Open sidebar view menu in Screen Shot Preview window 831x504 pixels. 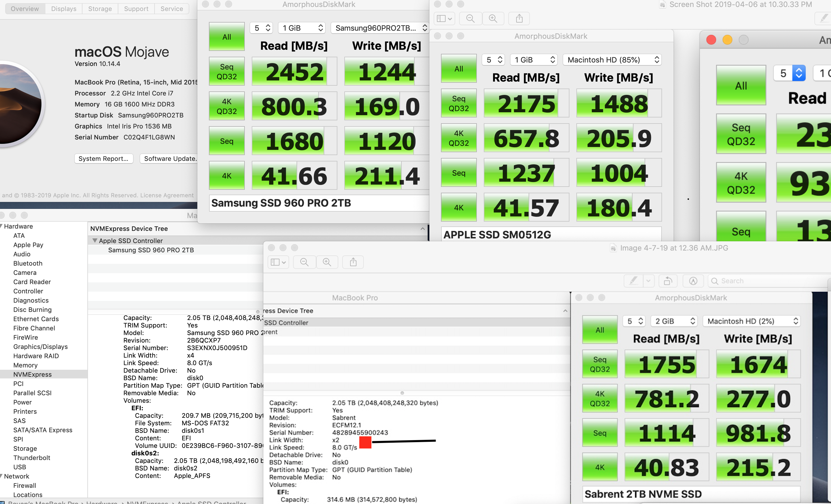tap(444, 18)
